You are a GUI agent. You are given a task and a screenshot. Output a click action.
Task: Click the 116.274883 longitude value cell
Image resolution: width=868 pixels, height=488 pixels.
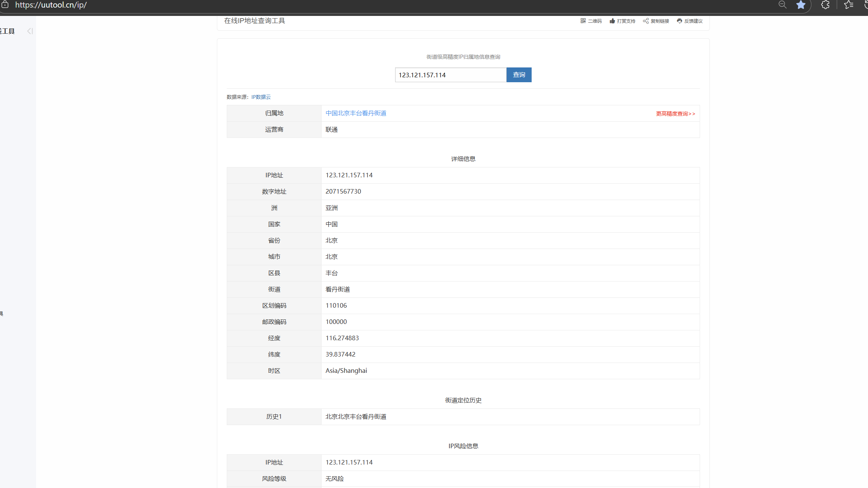tap(342, 338)
